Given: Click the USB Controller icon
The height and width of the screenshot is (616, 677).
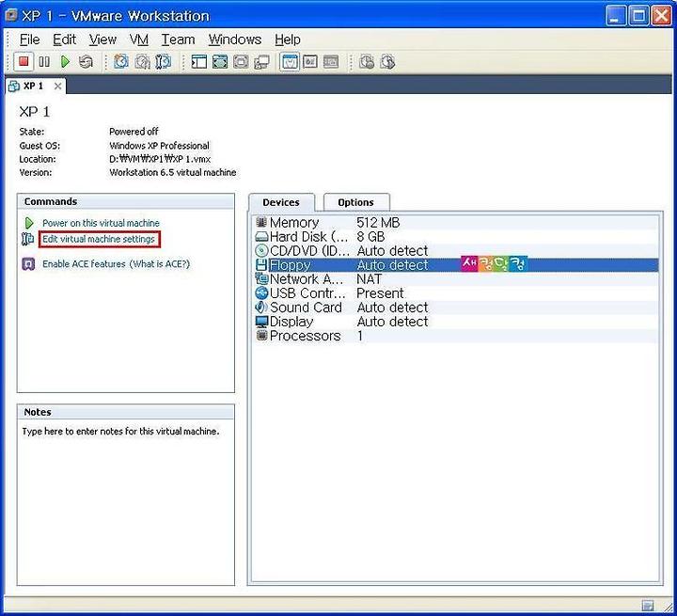Looking at the screenshot, I should click(261, 293).
